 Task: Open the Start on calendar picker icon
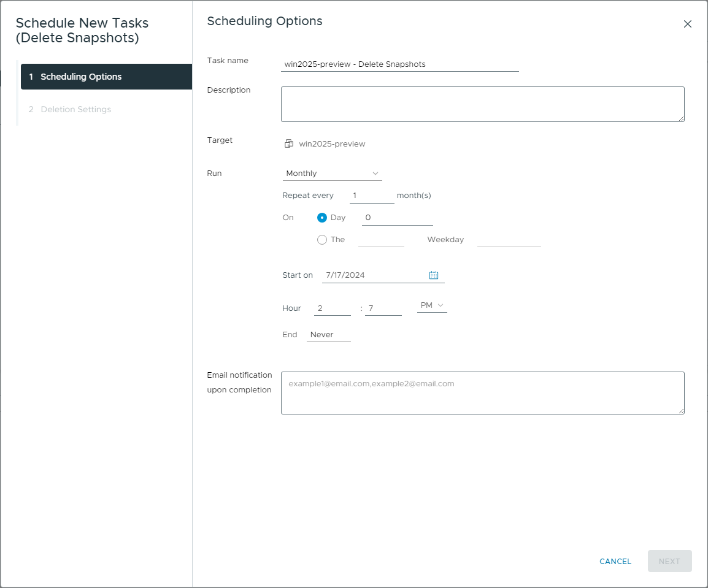[434, 275]
